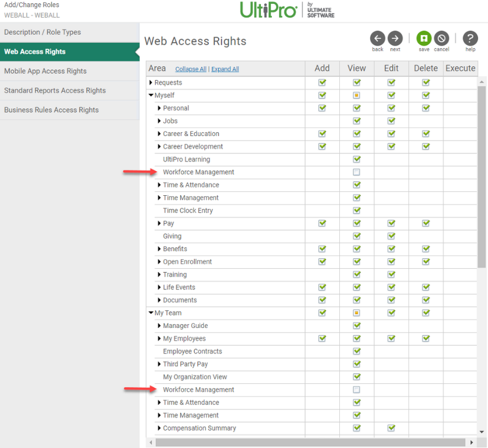Click the Execute column header

(x=460, y=68)
